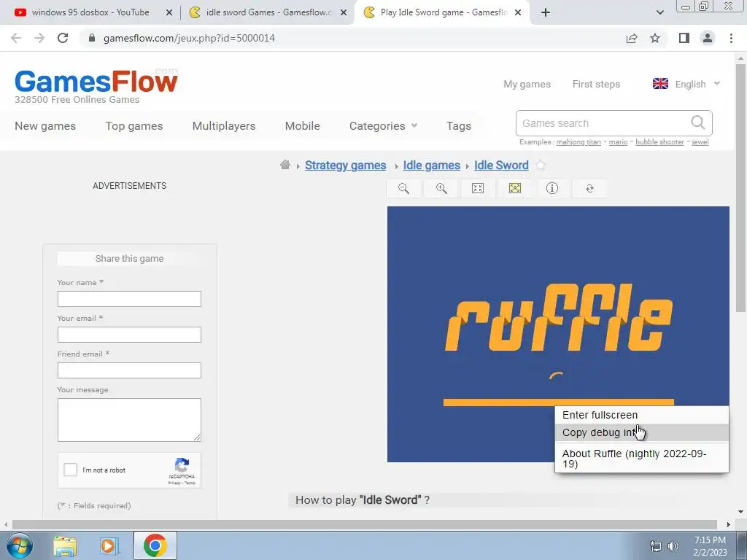Open the Windows Start button

[x=20, y=545]
